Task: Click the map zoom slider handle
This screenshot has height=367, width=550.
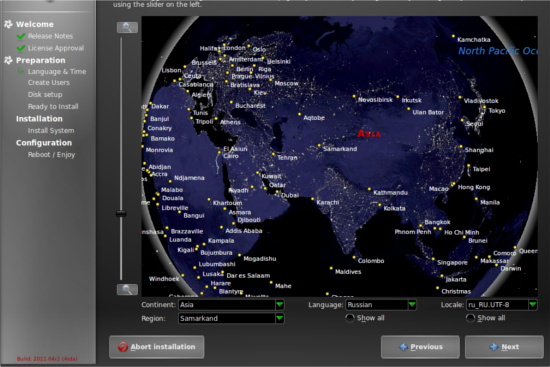Action: [x=121, y=213]
